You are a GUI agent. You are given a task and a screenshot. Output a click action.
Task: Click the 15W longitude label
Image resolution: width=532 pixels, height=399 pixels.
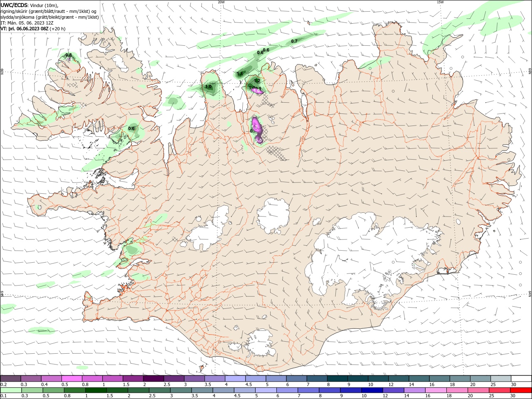click(441, 2)
